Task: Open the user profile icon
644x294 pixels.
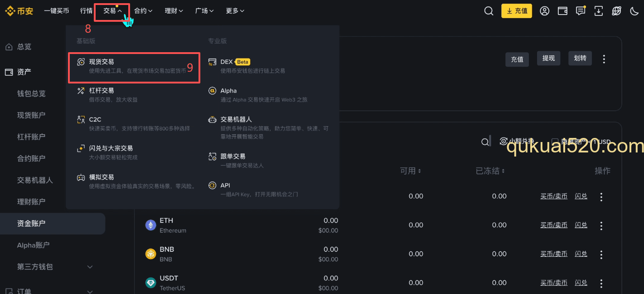Action: pos(544,11)
